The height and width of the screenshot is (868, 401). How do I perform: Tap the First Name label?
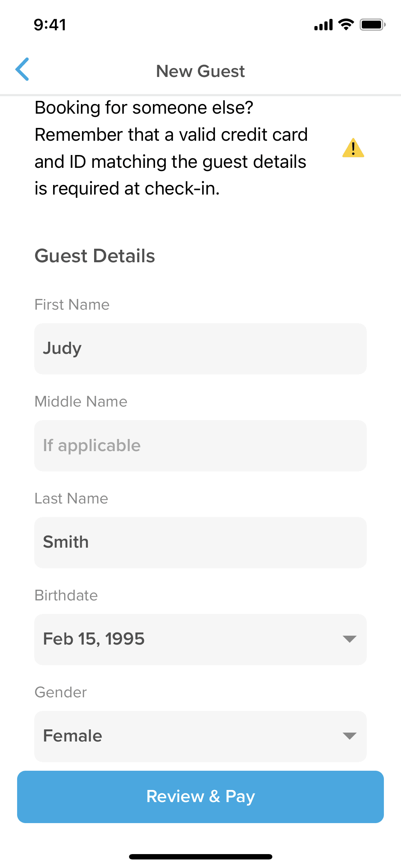pos(72,305)
